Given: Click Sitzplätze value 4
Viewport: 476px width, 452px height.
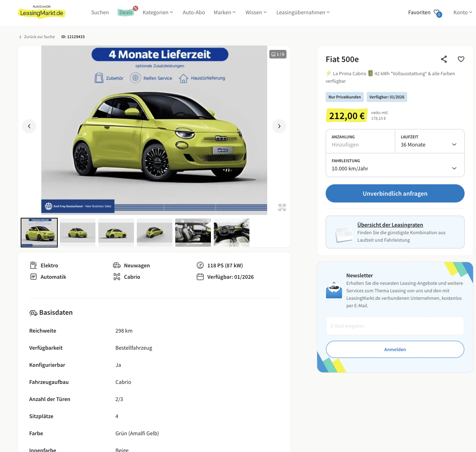Looking at the screenshot, I should coord(117,416).
